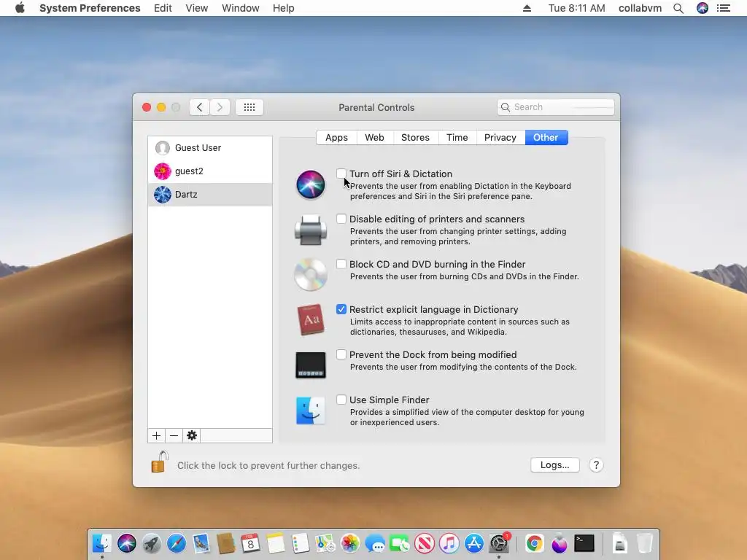Click the Dictionary book icon
The height and width of the screenshot is (560, 747).
pyautogui.click(x=311, y=319)
